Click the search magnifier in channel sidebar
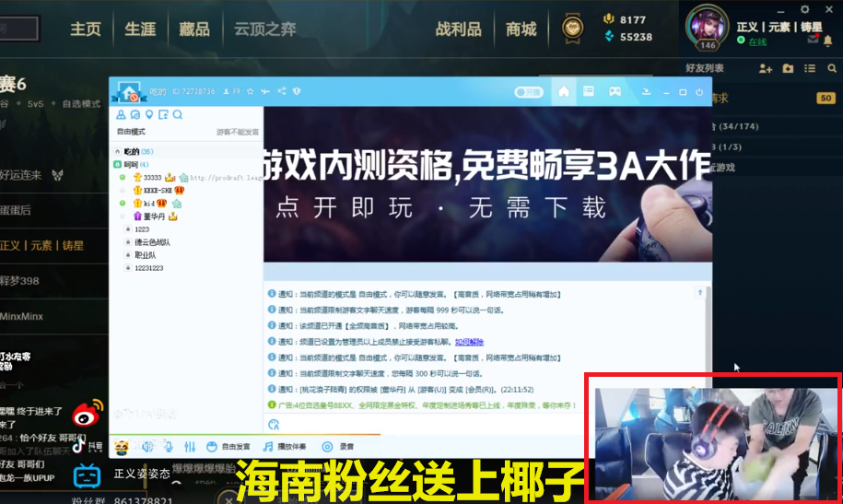 178,114
